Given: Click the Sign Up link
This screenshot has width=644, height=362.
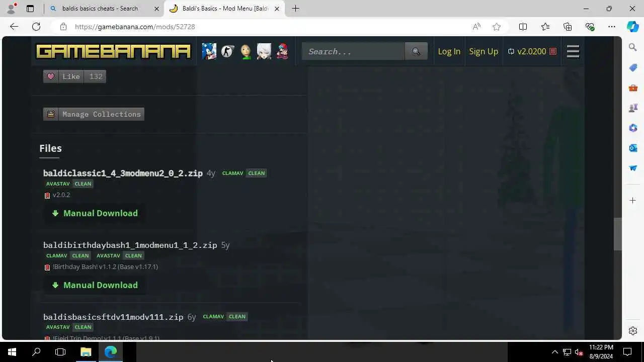Looking at the screenshot, I should click(x=484, y=51).
